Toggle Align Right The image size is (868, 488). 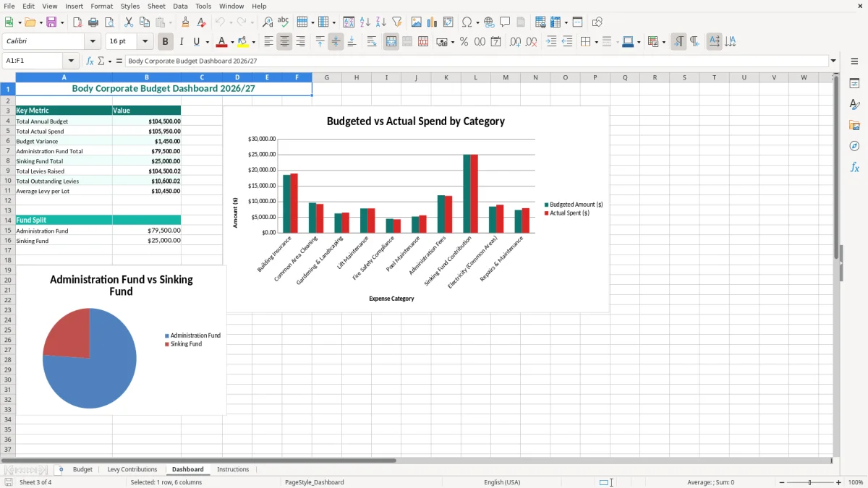[300, 42]
